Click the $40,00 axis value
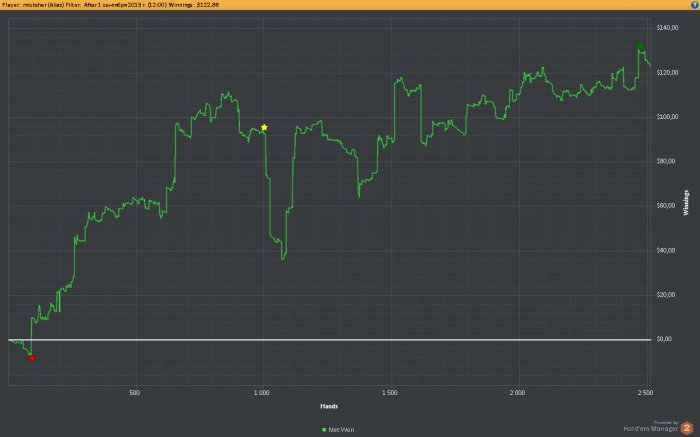Viewport: 700px width, 437px height. coord(666,250)
